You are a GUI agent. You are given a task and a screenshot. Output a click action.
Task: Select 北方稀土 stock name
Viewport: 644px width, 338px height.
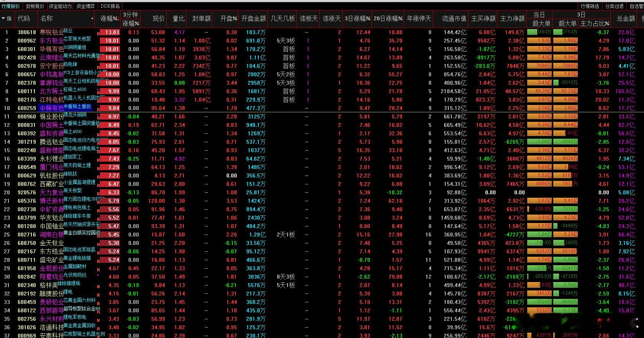51,92
